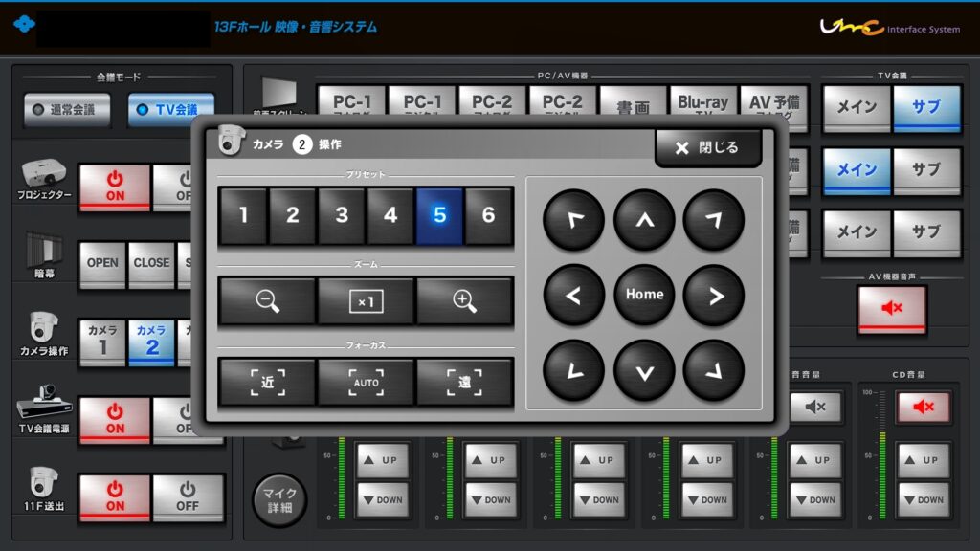Set focus to far (遠)
Viewport: 980px width, 551px height.
tap(464, 381)
